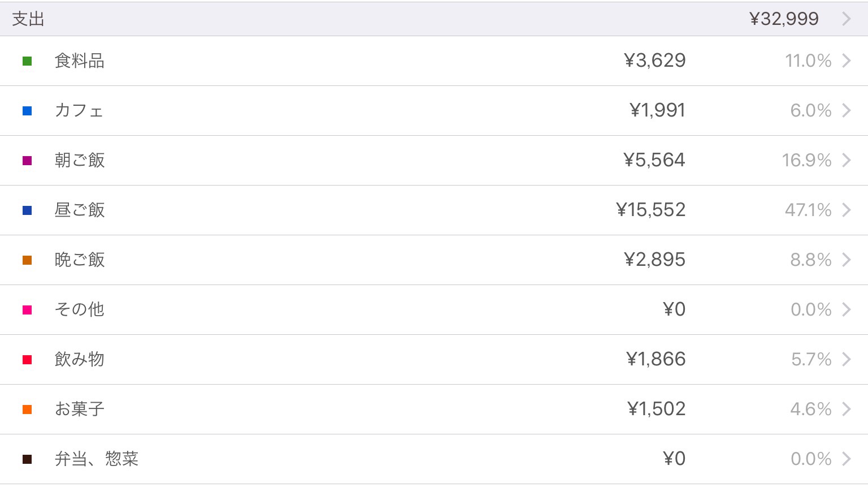
Task: Open the 飲み物 category label
Action: pyautogui.click(x=80, y=359)
